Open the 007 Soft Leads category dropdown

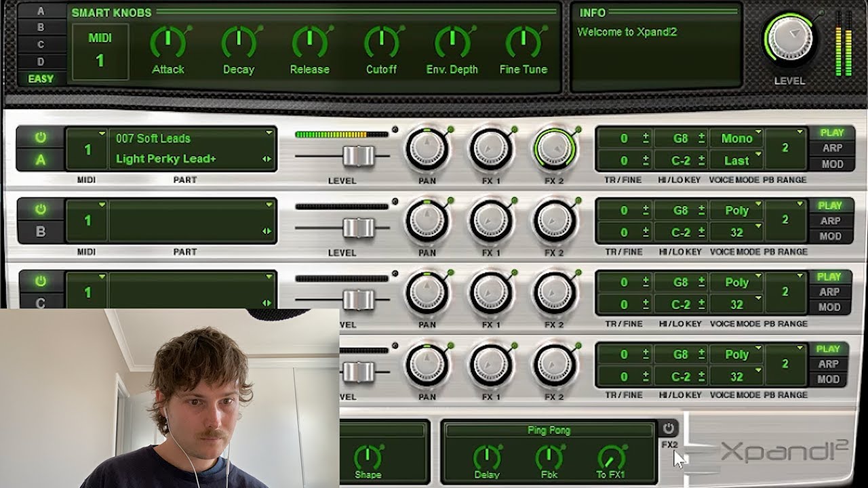193,138
